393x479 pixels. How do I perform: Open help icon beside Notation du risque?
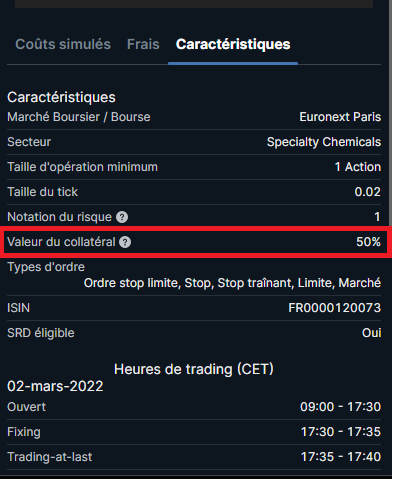coord(122,217)
